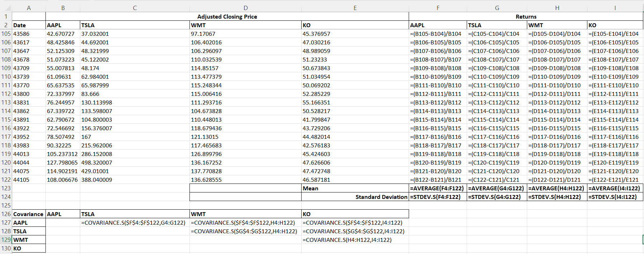Select column D header

[x=245, y=8]
